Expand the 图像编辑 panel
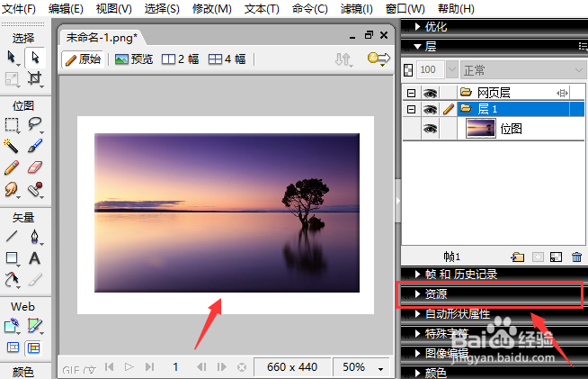The height and width of the screenshot is (379, 588). [x=418, y=353]
